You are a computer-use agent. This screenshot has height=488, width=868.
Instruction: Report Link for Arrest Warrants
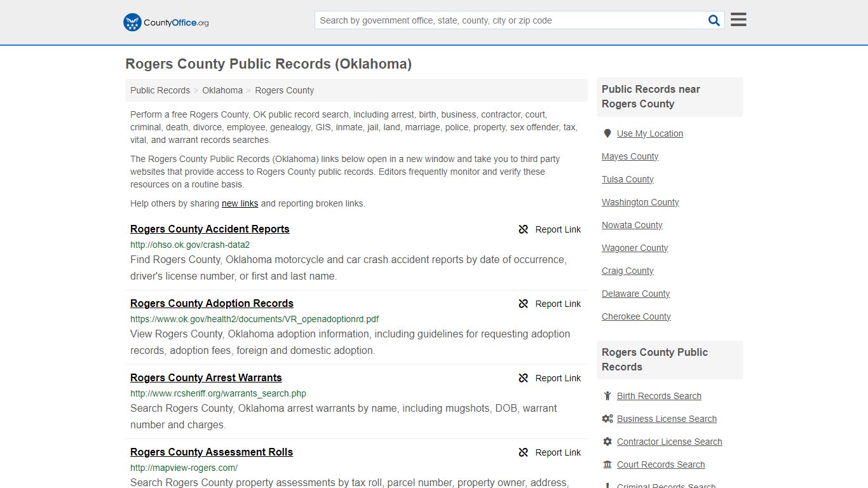click(x=558, y=378)
